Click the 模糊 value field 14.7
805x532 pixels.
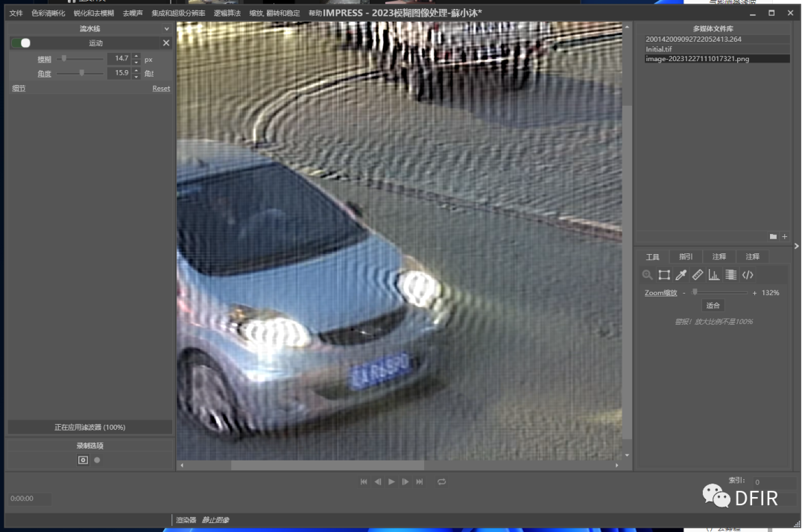(119, 58)
